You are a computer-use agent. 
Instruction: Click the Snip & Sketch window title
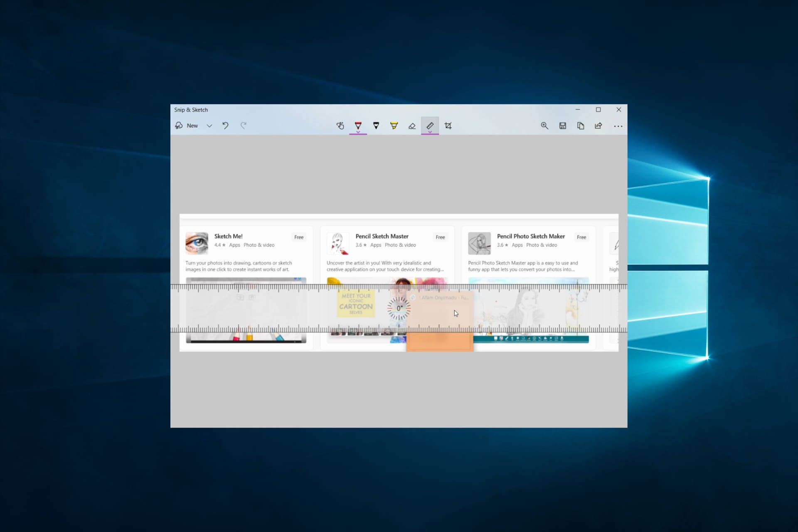tap(191, 110)
